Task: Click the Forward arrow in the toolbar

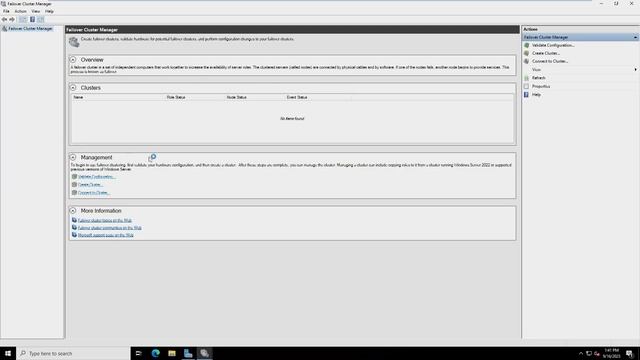Action: coord(12,19)
